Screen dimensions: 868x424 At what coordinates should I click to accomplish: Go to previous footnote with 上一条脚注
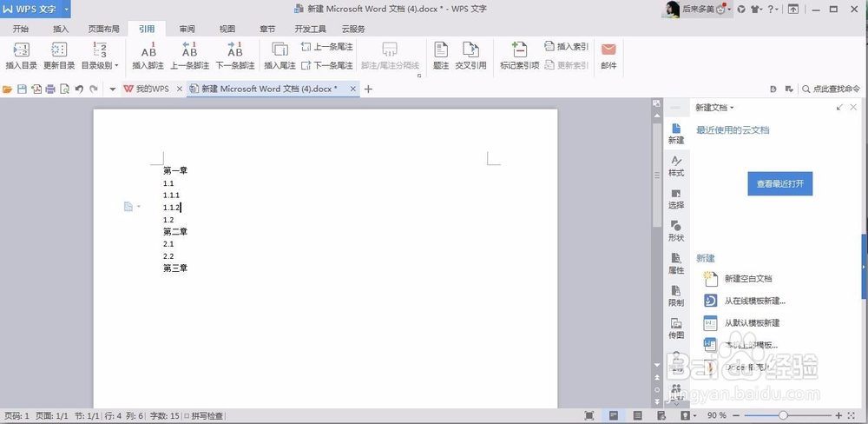point(189,56)
